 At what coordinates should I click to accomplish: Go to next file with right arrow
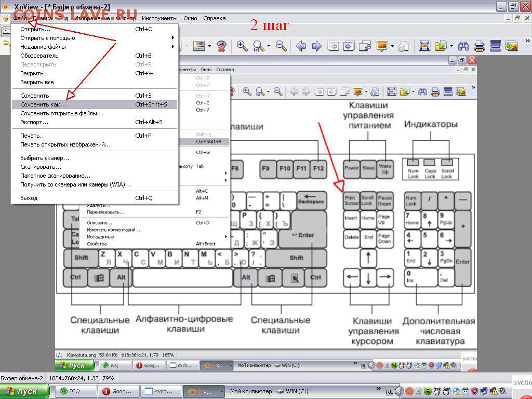[316, 46]
